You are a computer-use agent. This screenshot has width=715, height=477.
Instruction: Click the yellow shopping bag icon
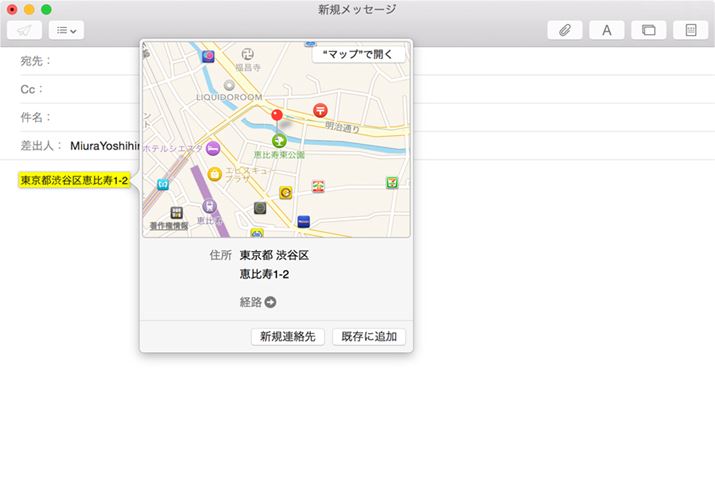[214, 174]
